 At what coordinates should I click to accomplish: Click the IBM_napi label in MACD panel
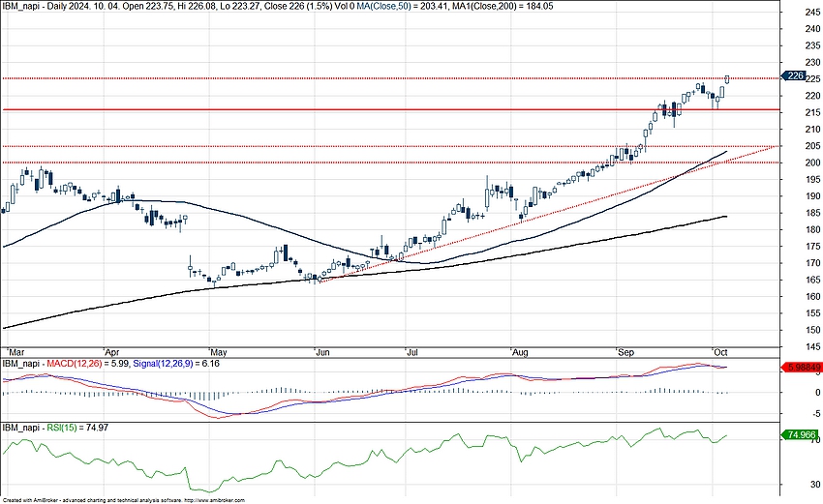(x=20, y=363)
